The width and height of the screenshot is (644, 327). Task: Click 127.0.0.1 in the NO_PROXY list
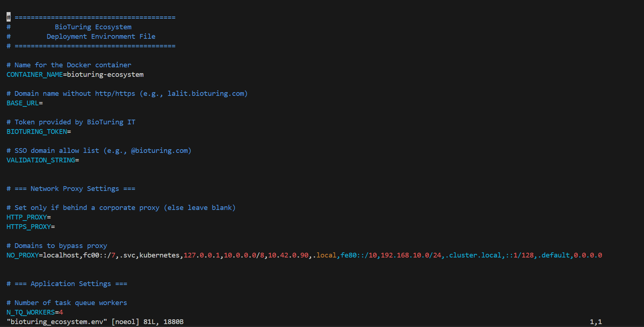(x=202, y=255)
